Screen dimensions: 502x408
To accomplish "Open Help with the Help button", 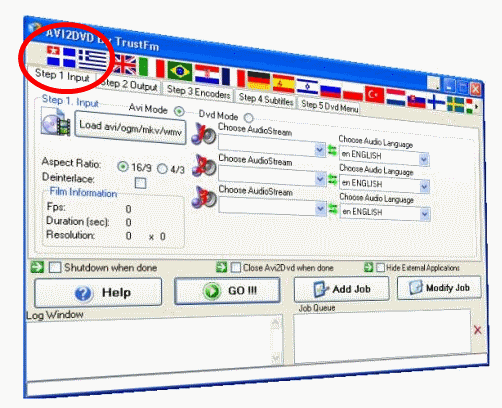I will (x=98, y=293).
